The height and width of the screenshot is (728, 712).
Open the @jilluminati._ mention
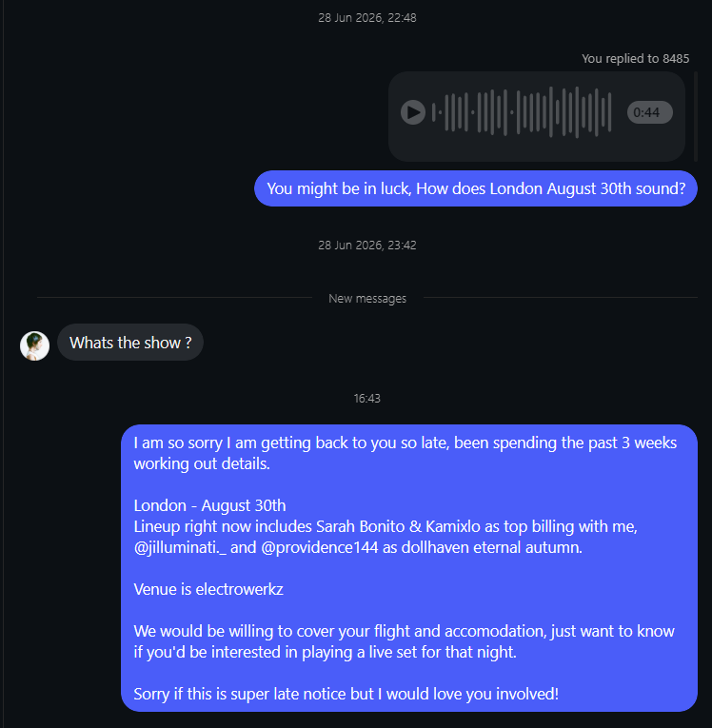[180, 547]
